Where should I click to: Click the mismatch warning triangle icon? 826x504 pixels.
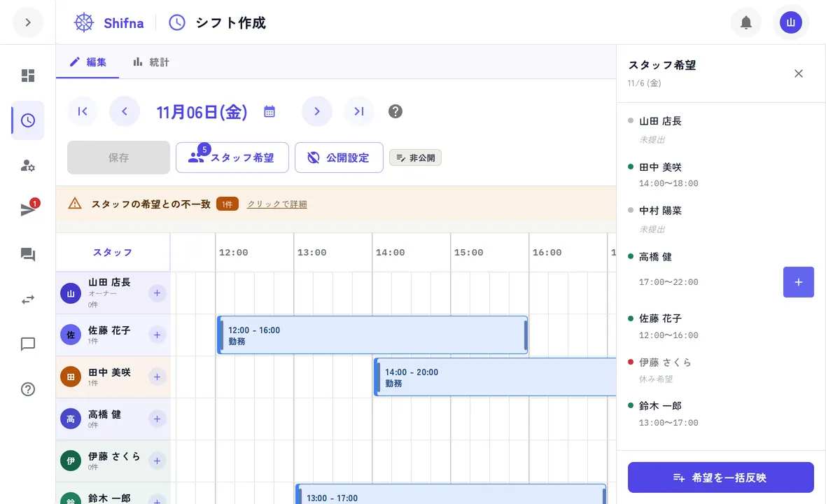(x=75, y=203)
